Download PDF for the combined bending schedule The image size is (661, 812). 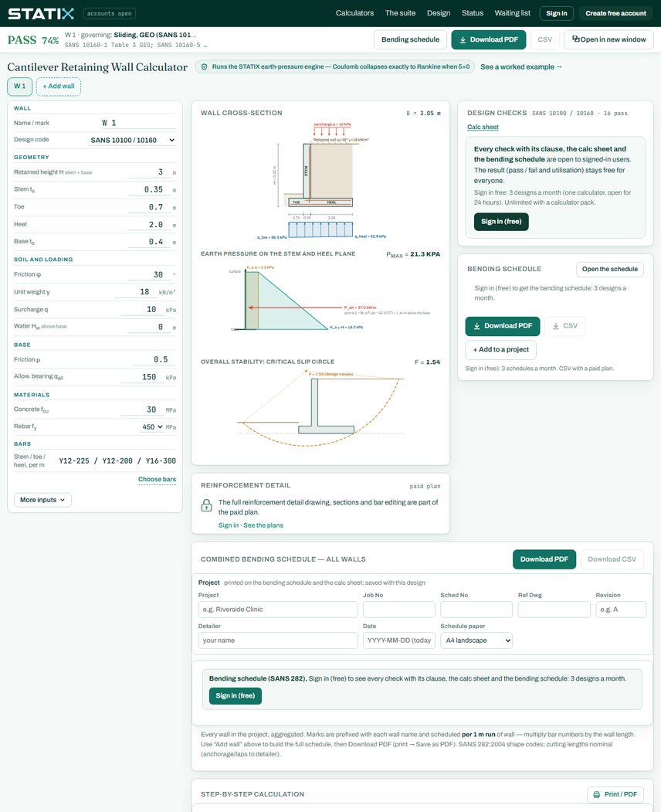pyautogui.click(x=544, y=559)
